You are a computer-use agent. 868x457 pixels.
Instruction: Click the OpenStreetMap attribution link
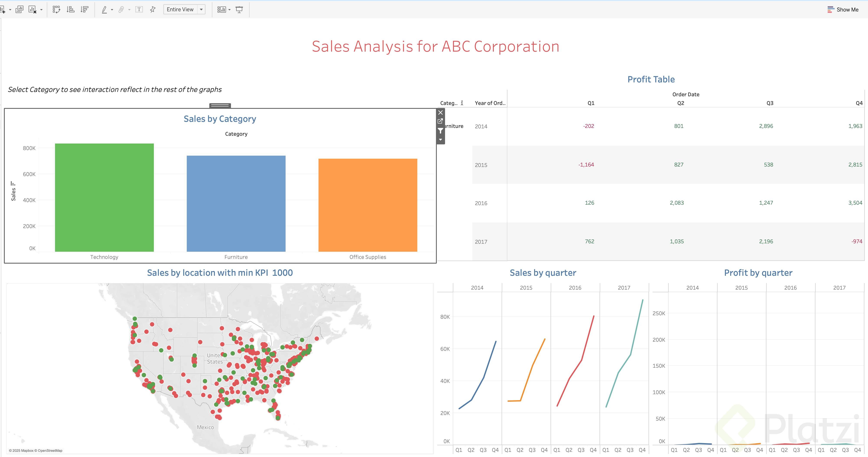point(50,450)
